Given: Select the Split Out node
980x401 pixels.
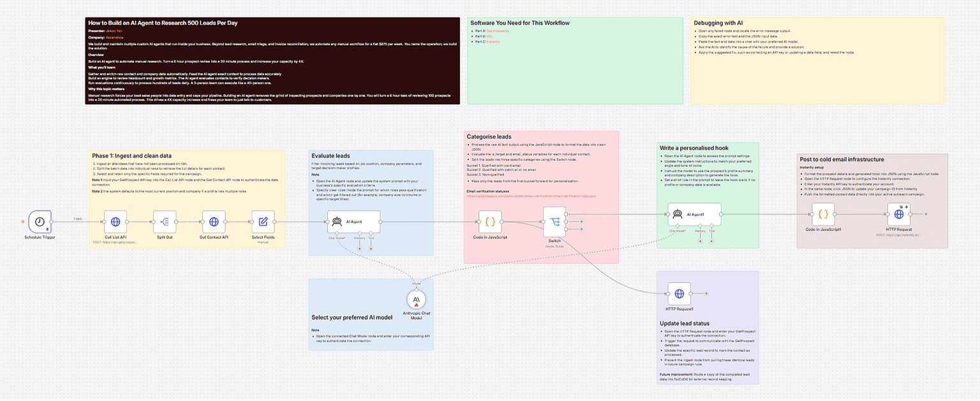Looking at the screenshot, I should (165, 222).
